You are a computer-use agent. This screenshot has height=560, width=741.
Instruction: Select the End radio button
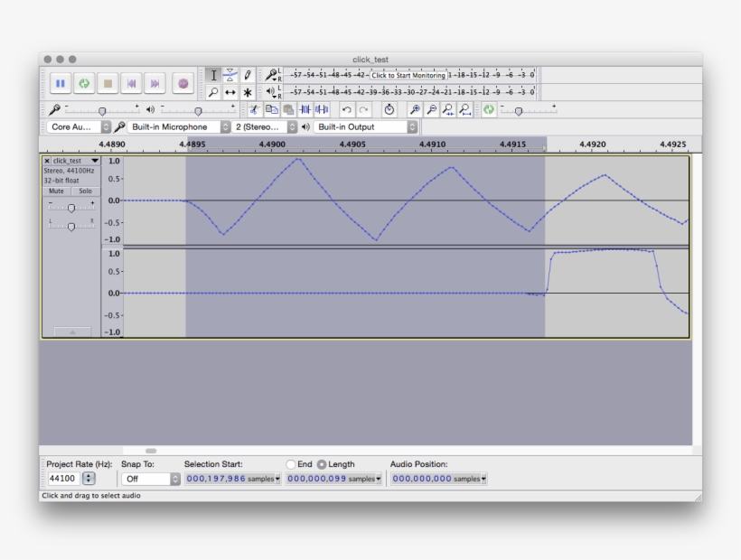(291, 464)
